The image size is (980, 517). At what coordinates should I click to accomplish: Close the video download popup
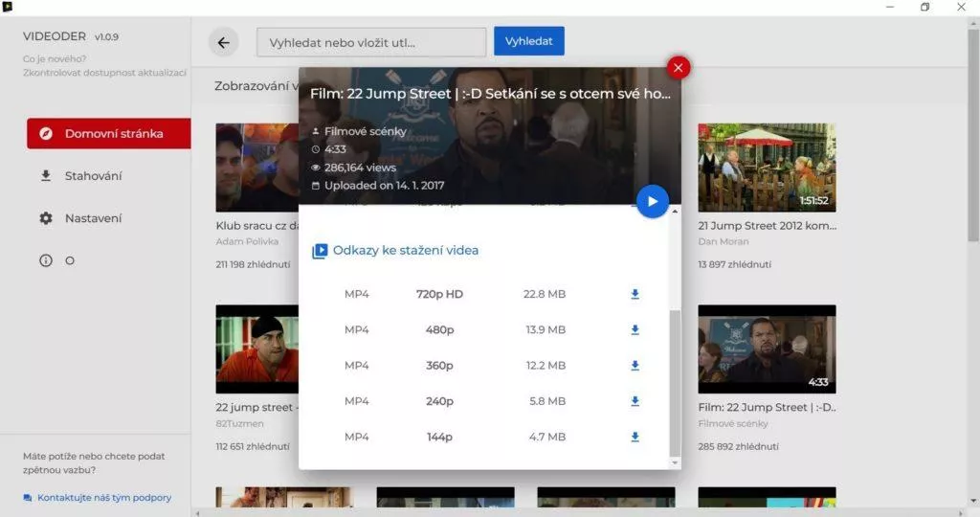pos(679,68)
